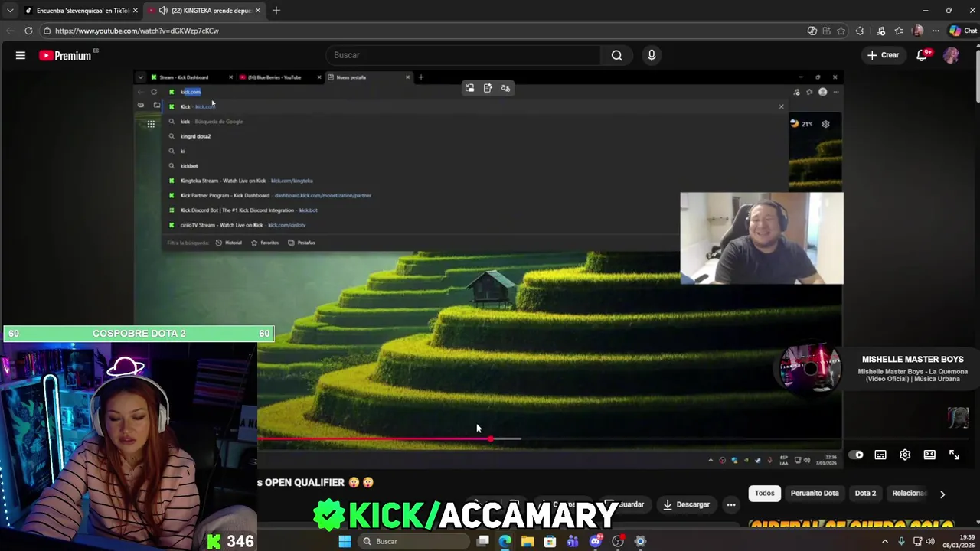Open YouTube notifications bell
Screen dimensions: 980x551
coord(923,55)
